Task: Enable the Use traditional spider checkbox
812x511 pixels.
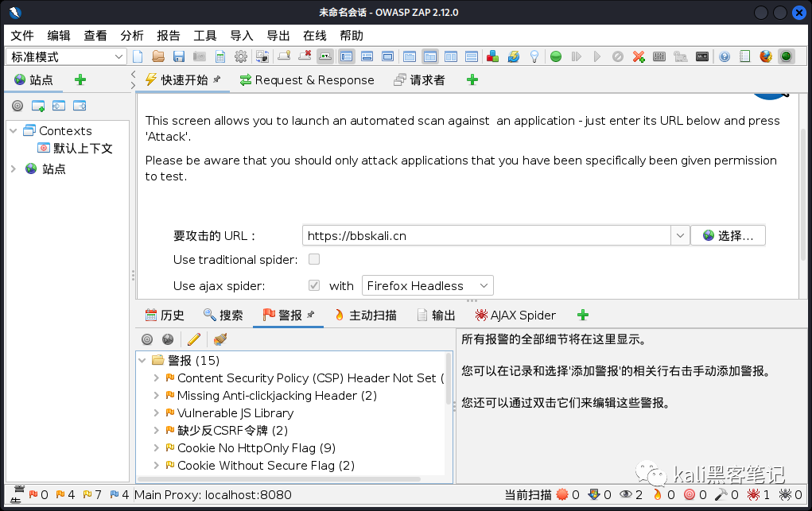Action: (x=314, y=259)
